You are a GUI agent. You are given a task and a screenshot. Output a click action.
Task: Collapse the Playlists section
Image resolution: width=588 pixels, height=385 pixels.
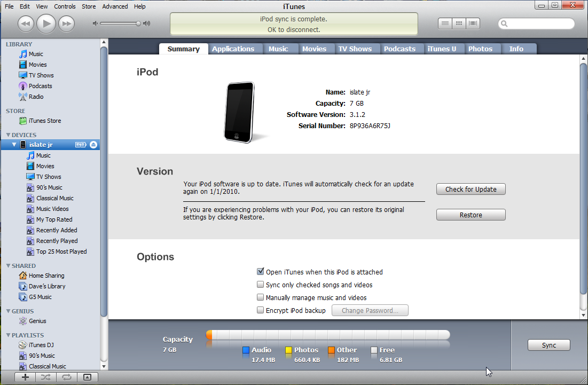coord(8,335)
